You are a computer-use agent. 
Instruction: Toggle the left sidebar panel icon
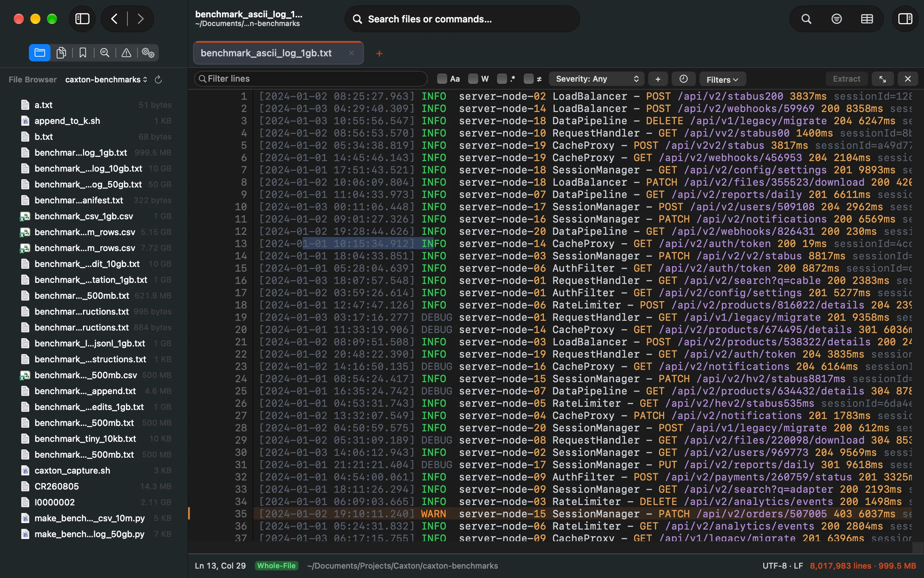pyautogui.click(x=82, y=19)
